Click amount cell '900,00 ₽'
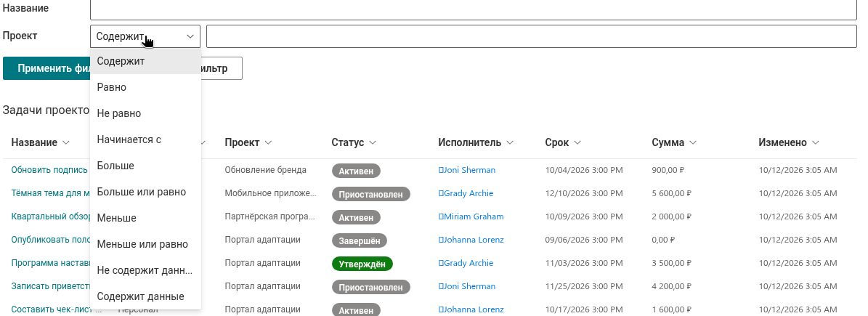This screenshot has width=868, height=316. click(x=668, y=170)
